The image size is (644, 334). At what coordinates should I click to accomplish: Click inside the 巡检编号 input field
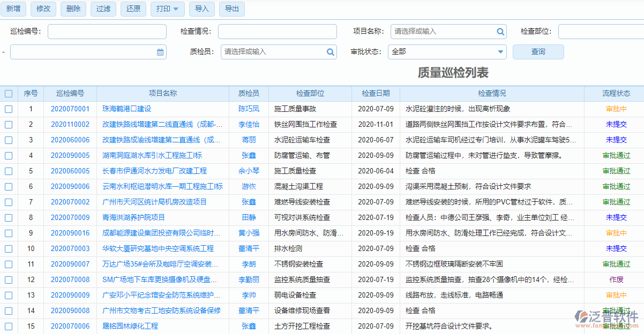click(x=107, y=31)
